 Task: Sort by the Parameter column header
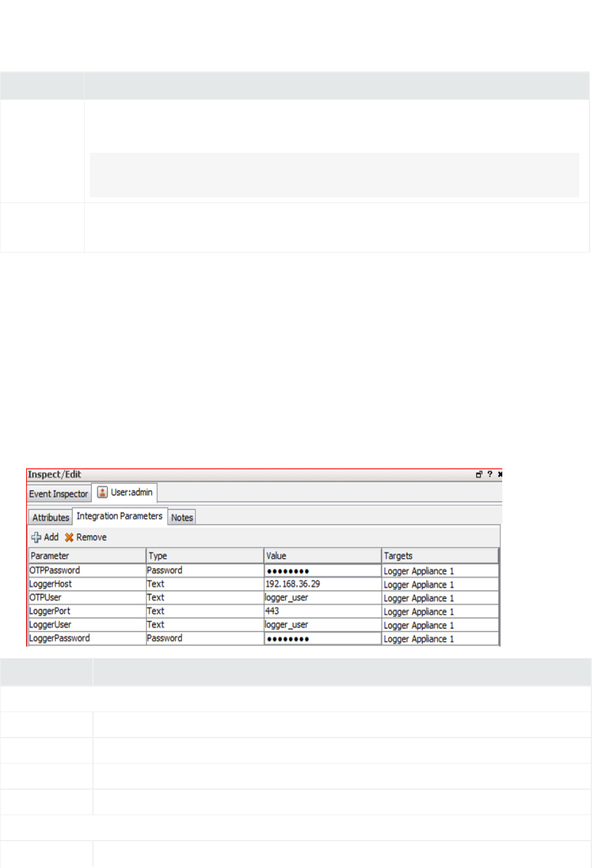coord(87,556)
